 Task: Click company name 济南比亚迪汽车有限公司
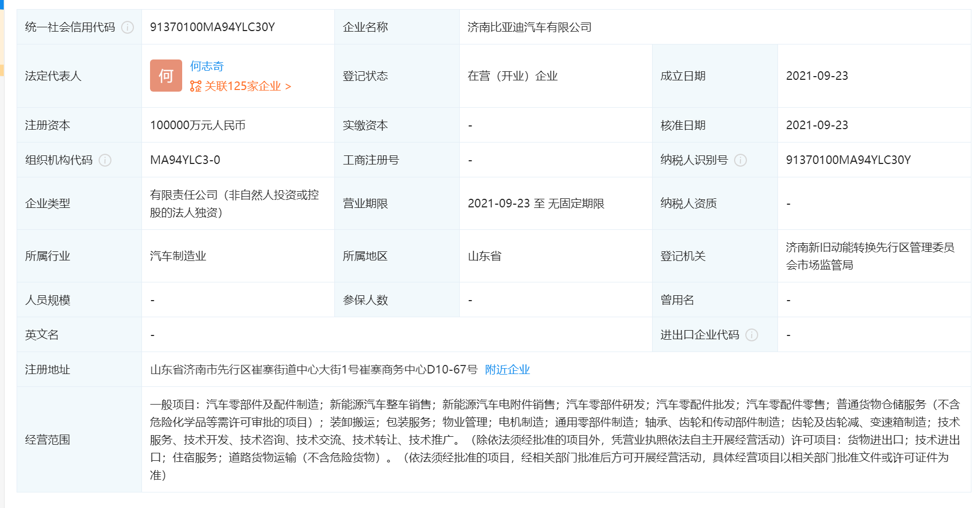pos(529,27)
